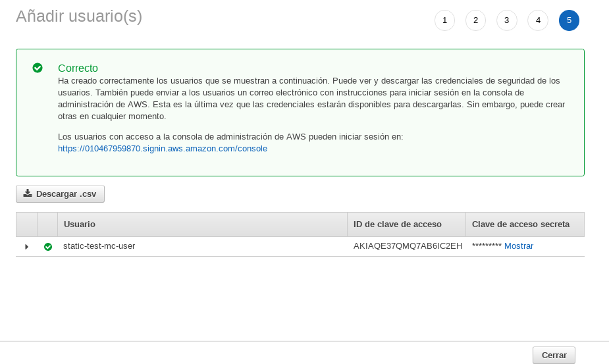Click the Descargar .csv button
The height and width of the screenshot is (364, 609).
click(60, 194)
